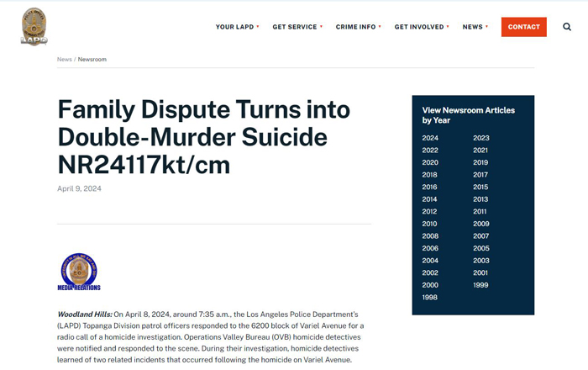This screenshot has width=588, height=370.
Task: View 2019 newsroom articles
Action: [x=480, y=162]
